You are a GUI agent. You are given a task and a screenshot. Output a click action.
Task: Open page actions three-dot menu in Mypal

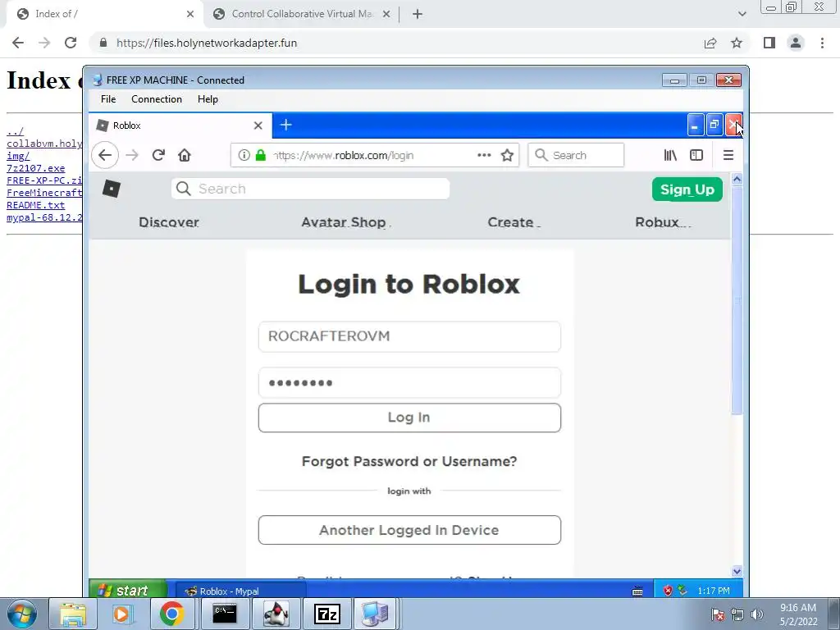click(x=484, y=155)
